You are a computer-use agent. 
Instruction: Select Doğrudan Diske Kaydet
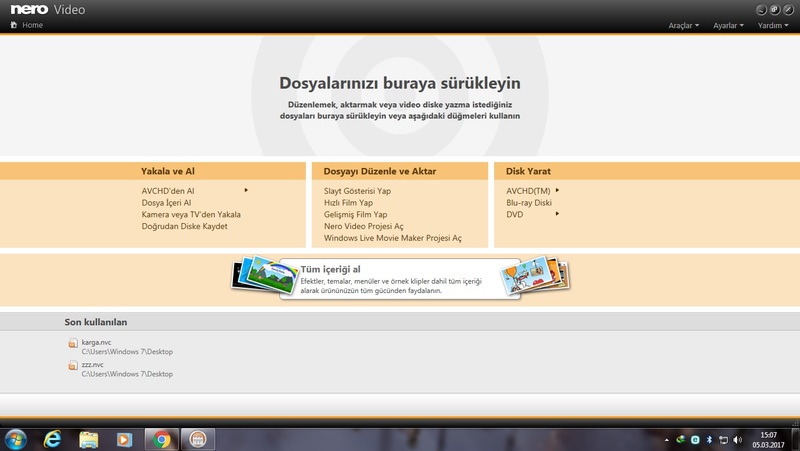click(184, 226)
